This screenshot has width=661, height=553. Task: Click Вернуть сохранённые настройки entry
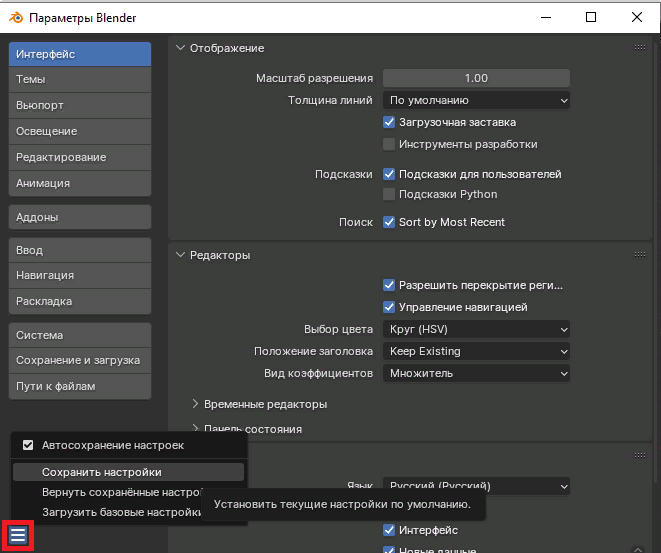(x=122, y=492)
